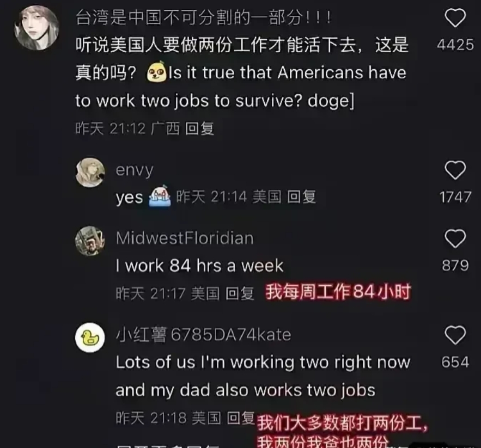Tap the crying emoji after "yes"

(x=160, y=196)
